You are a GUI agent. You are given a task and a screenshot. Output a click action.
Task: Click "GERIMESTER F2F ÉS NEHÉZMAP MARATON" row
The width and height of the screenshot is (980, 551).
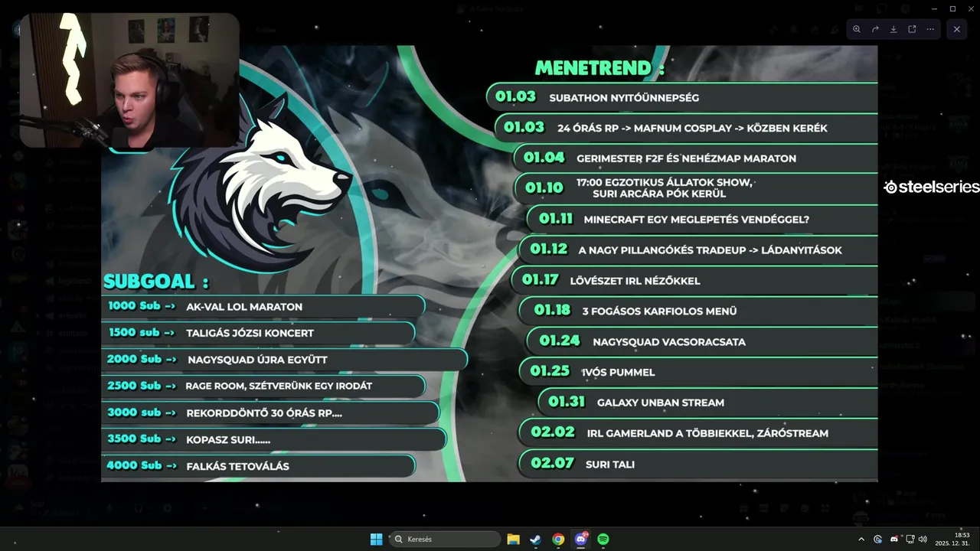(695, 158)
